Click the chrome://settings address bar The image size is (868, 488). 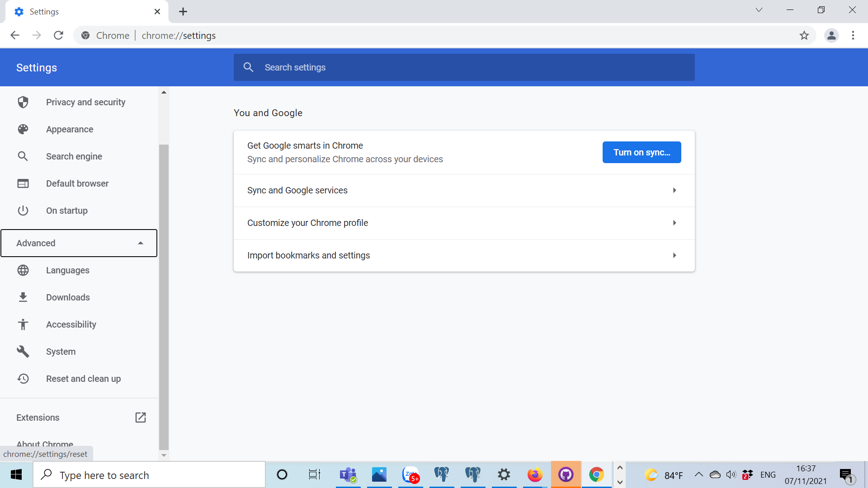click(445, 35)
